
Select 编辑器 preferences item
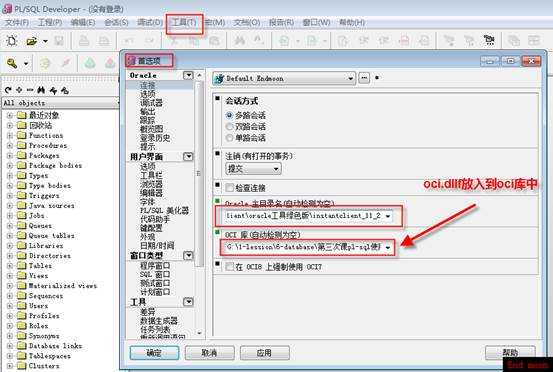[151, 193]
